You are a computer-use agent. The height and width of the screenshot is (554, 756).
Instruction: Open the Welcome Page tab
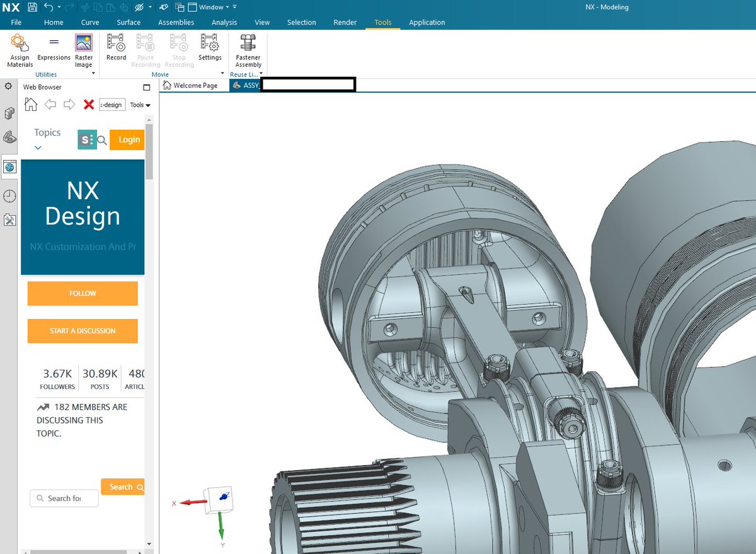(x=191, y=85)
